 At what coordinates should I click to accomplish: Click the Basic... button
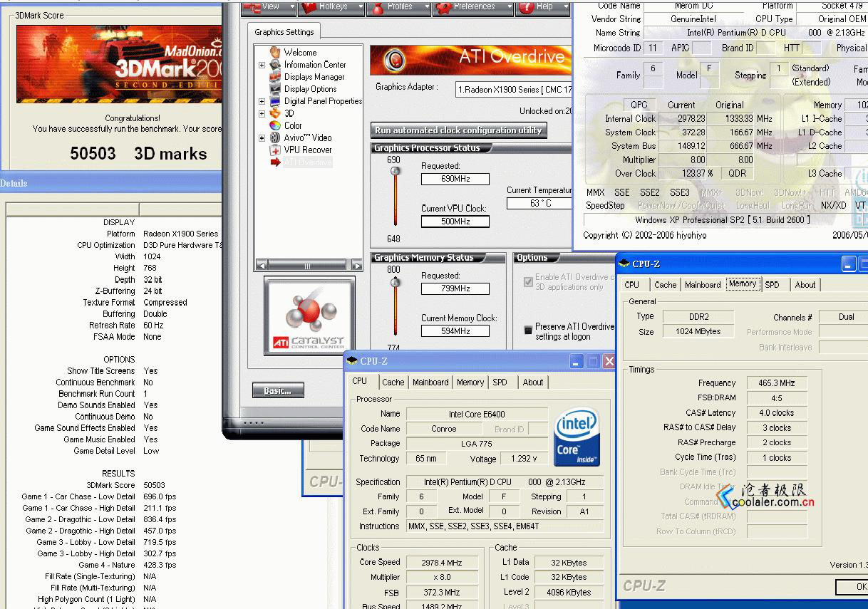[278, 390]
